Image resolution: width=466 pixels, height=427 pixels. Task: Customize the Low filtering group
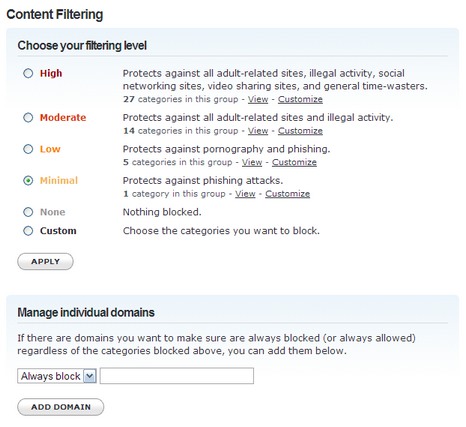click(x=294, y=162)
